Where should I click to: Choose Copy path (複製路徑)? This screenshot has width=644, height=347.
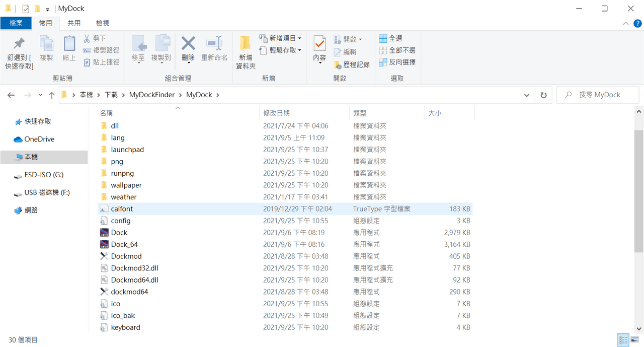click(x=101, y=50)
